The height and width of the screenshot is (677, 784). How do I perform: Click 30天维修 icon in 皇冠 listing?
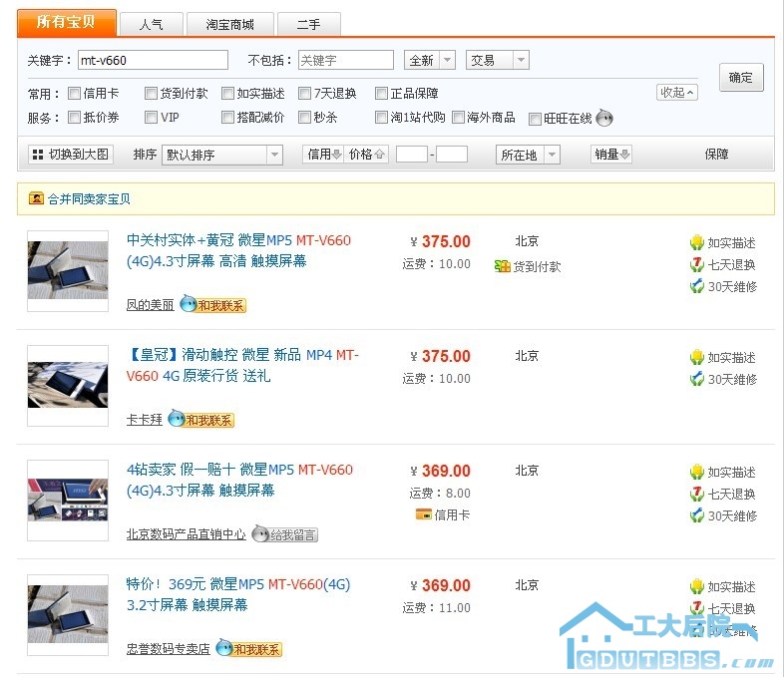point(696,380)
